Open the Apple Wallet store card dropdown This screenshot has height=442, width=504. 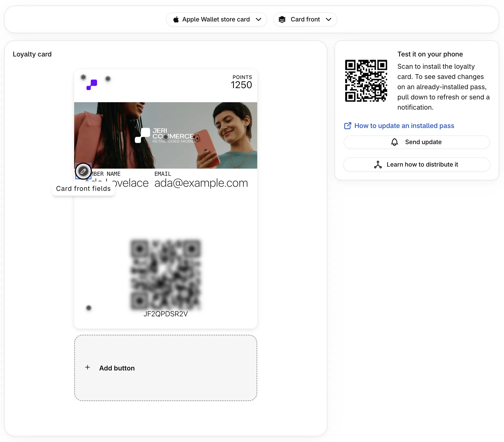pos(217,19)
